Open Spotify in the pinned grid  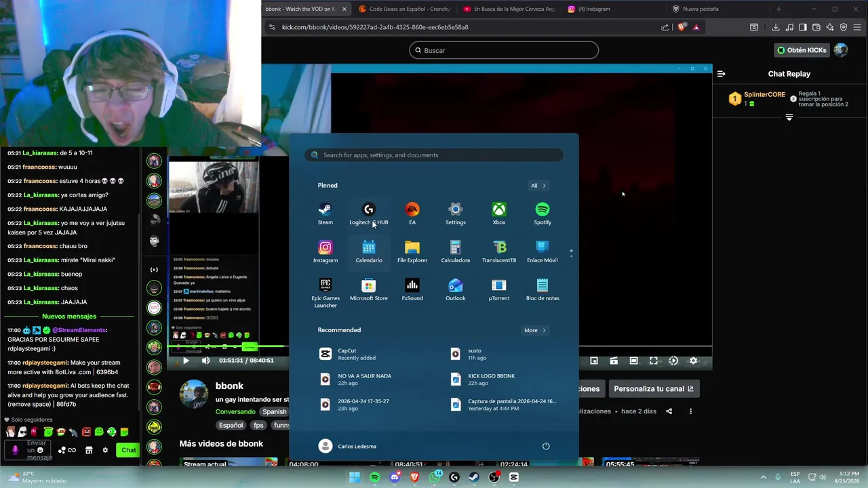[542, 213]
